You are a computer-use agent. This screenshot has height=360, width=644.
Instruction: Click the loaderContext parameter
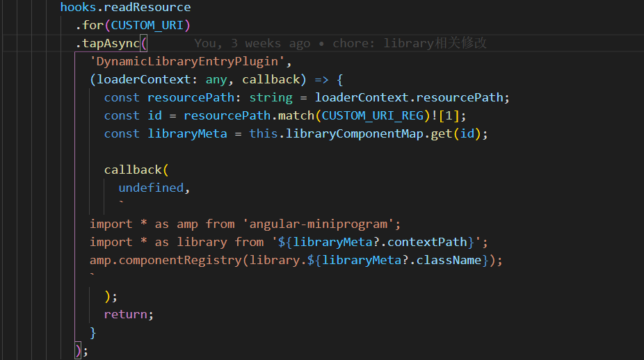coord(144,80)
